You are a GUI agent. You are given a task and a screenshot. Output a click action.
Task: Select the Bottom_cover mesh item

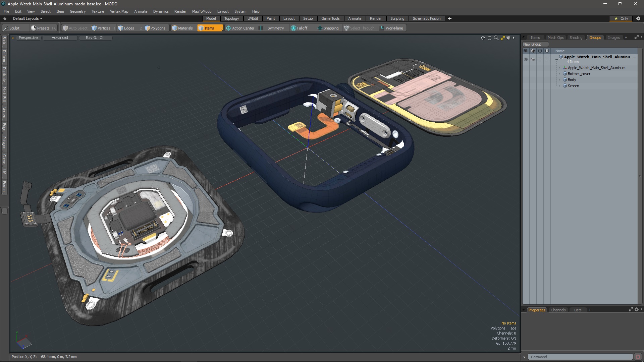point(579,74)
